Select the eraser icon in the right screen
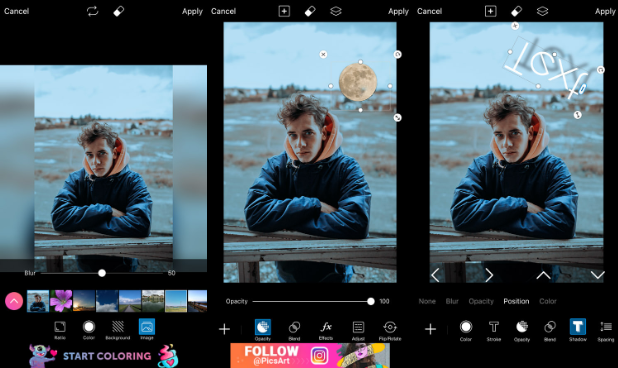This screenshot has width=618, height=368. (516, 11)
